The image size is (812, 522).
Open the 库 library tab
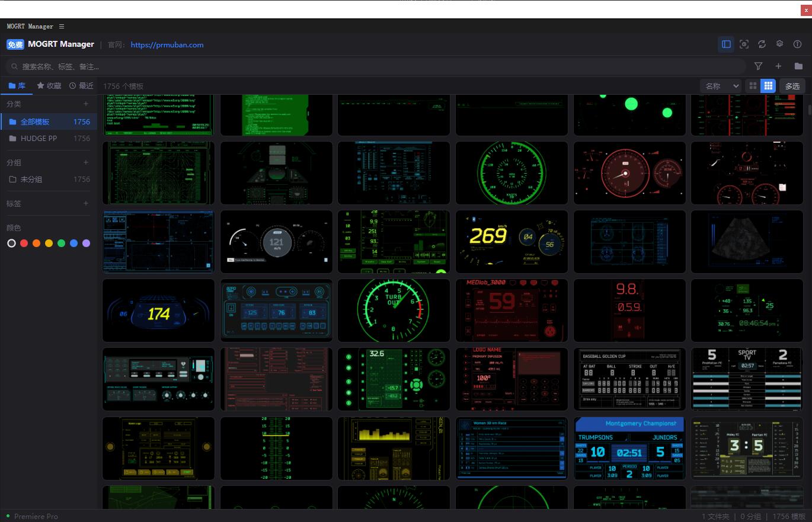pos(17,86)
